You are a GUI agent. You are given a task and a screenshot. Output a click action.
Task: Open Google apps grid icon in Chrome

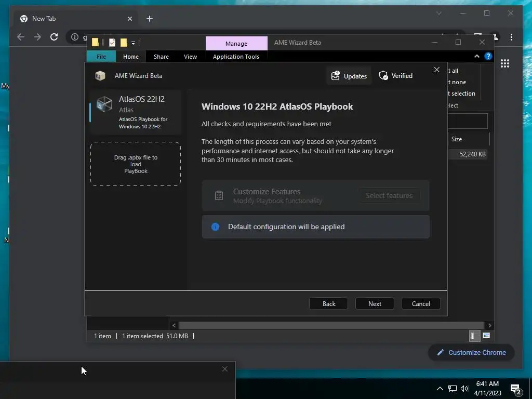coord(505,63)
